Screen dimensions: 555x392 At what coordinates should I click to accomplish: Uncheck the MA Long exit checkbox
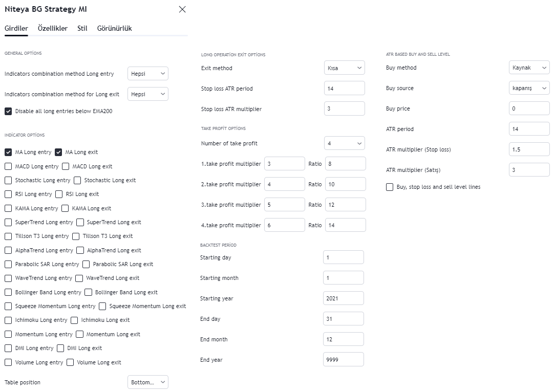coord(58,152)
